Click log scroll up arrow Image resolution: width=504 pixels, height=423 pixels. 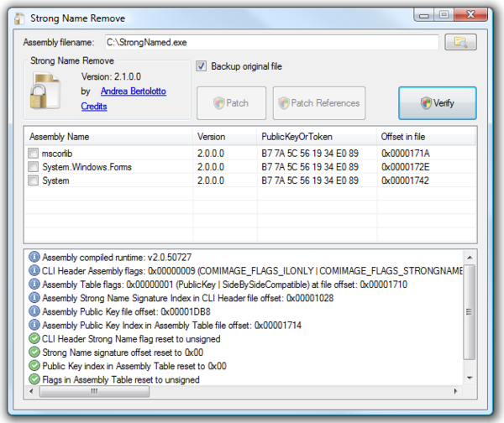(x=470, y=258)
